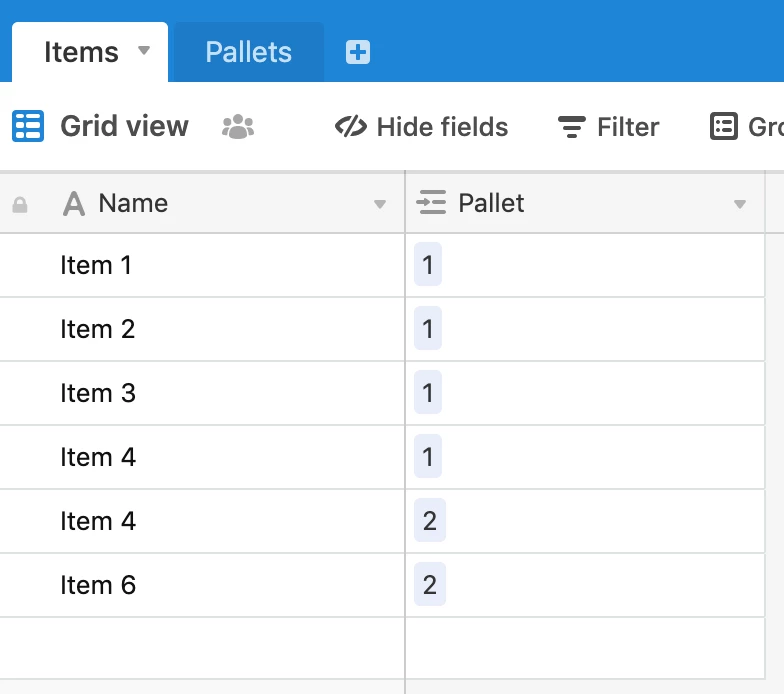
Task: Click the Pallet linked-record field icon
Action: (432, 203)
